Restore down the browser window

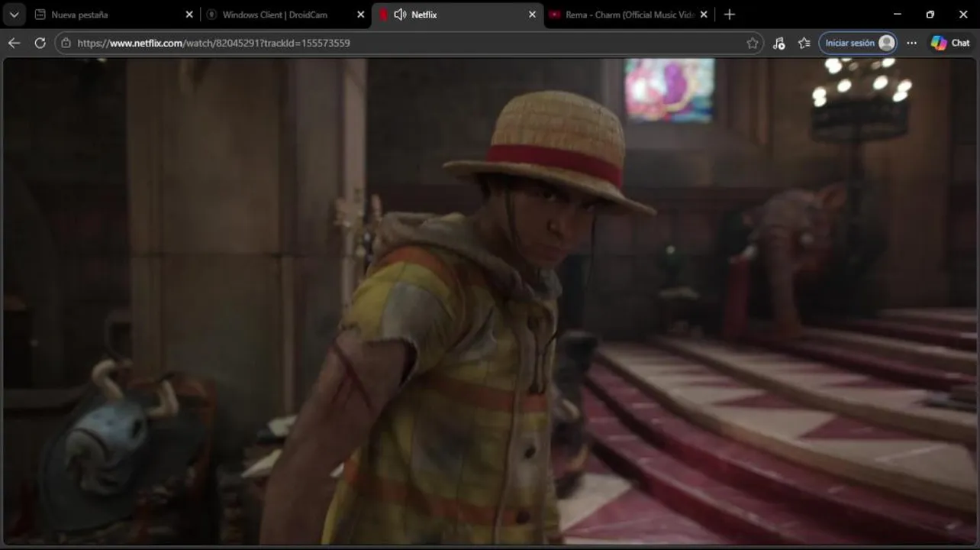pos(930,15)
